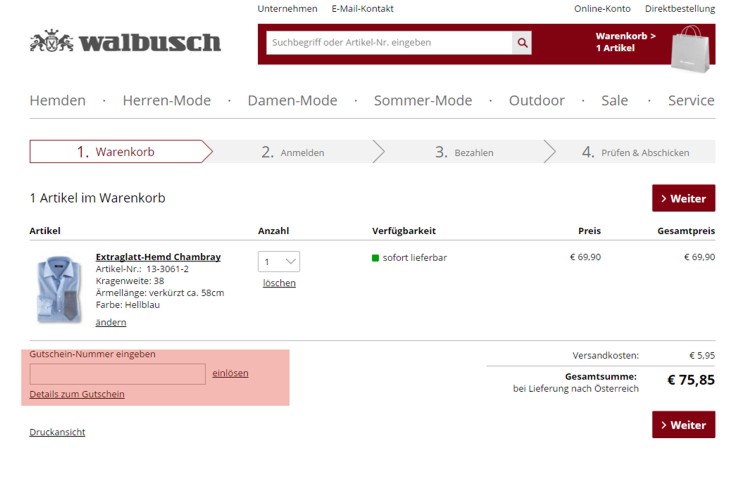Open the Herren-Mode menu
The image size is (740, 484).
(167, 100)
